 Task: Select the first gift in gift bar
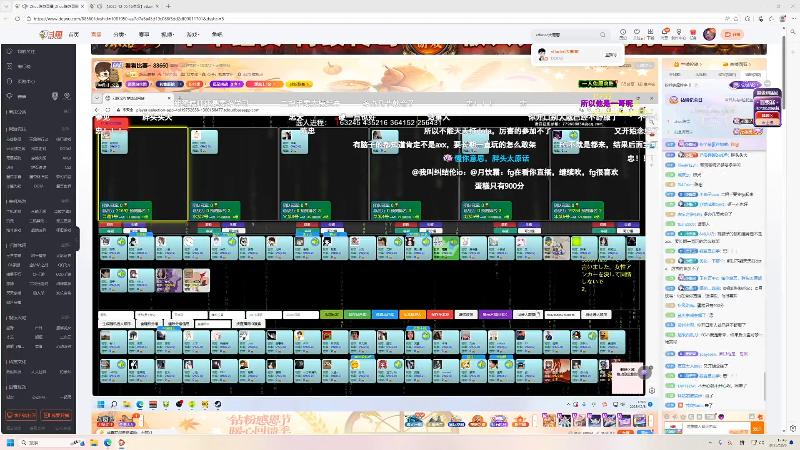coord(548,420)
